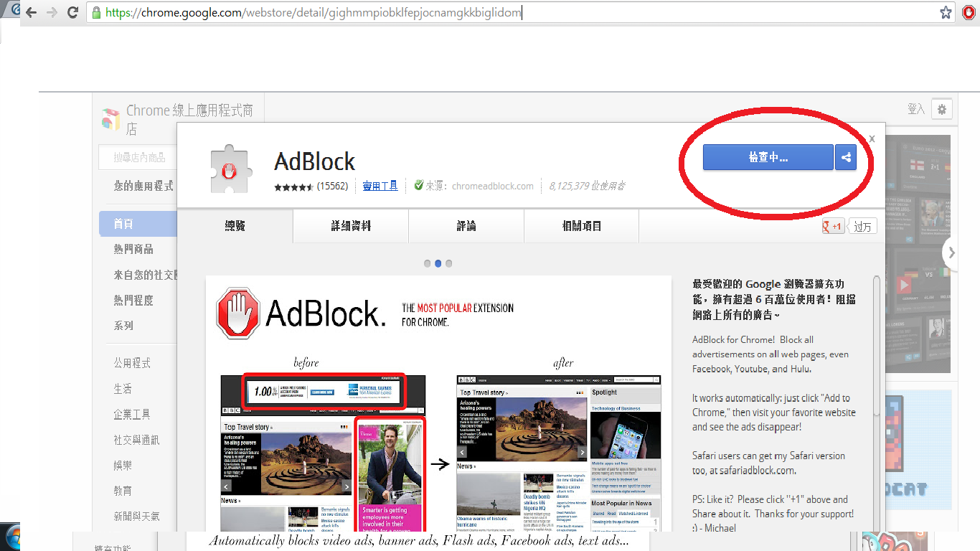Click the address bar URL

(314, 13)
